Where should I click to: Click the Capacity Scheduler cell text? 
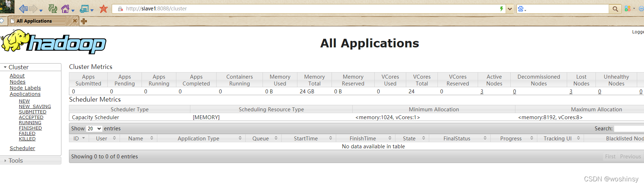click(96, 117)
